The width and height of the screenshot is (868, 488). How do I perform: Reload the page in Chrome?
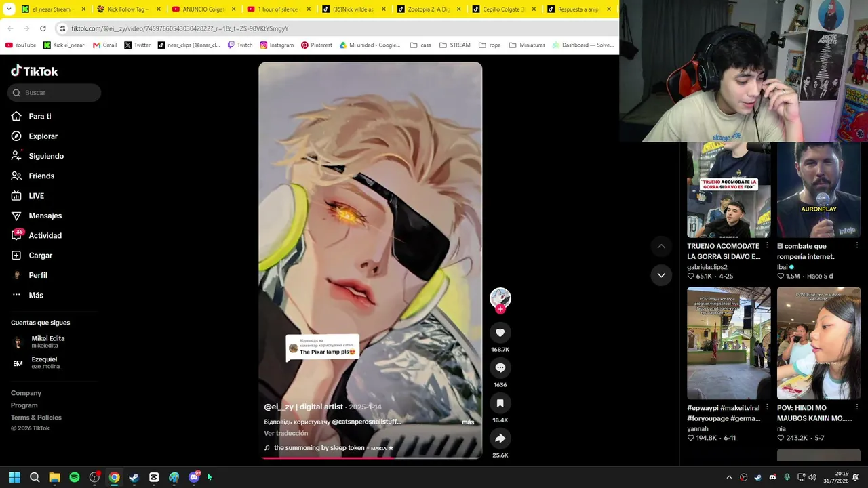43,28
